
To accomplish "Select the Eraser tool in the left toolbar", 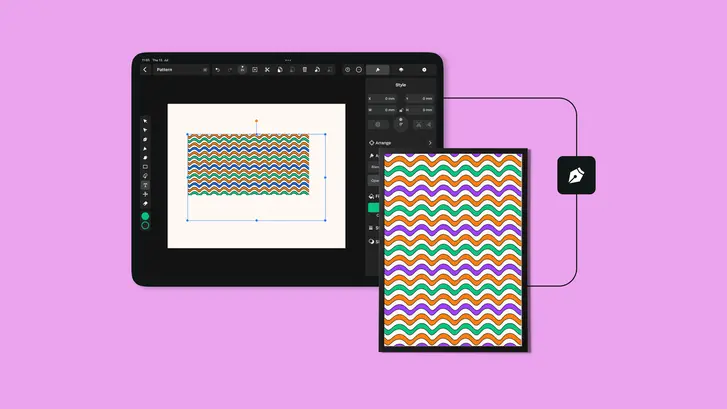I will [x=145, y=204].
